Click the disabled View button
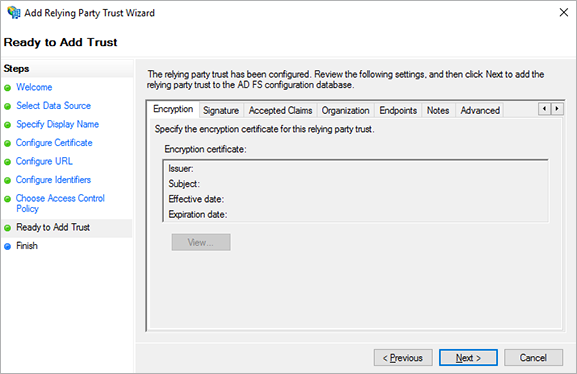This screenshot has width=577, height=374. [201, 242]
